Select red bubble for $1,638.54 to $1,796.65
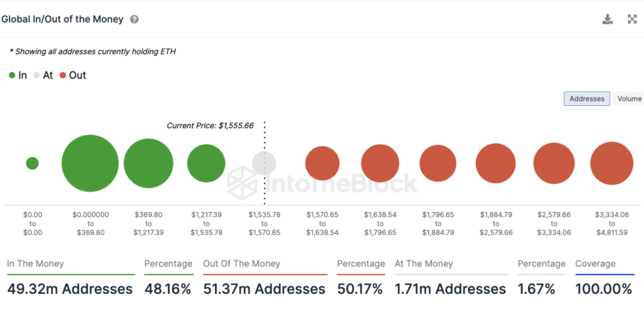The height and width of the screenshot is (315, 644). (380, 163)
